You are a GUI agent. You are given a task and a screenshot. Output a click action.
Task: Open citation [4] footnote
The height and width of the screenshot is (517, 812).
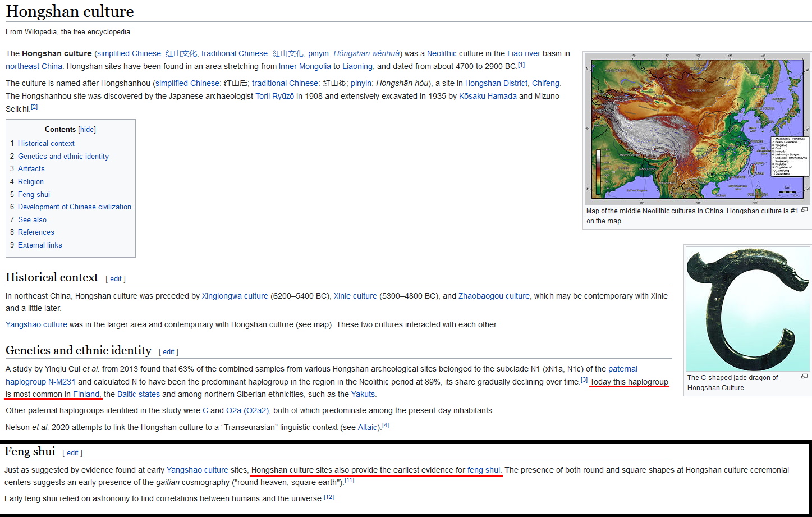[386, 426]
